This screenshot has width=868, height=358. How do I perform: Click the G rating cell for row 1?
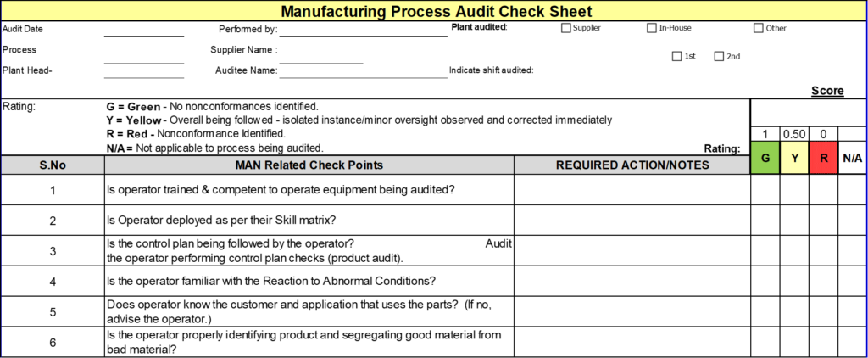(x=765, y=190)
